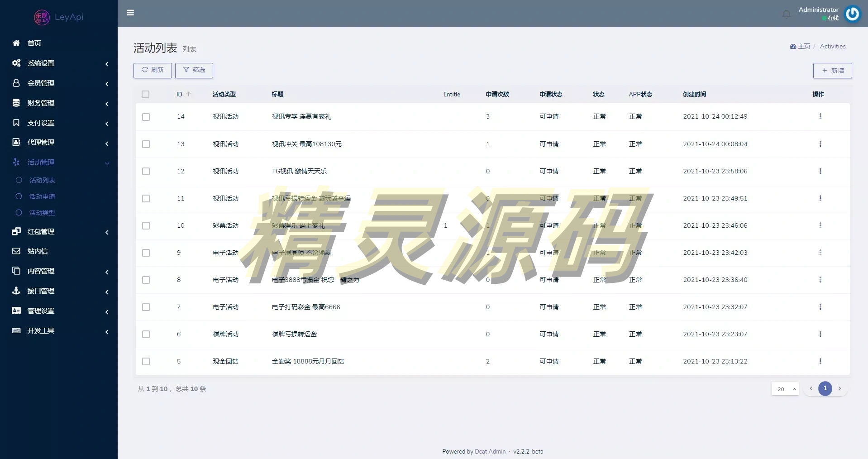Select checkbox for activity ID 9
868x459 pixels.
pyautogui.click(x=146, y=253)
